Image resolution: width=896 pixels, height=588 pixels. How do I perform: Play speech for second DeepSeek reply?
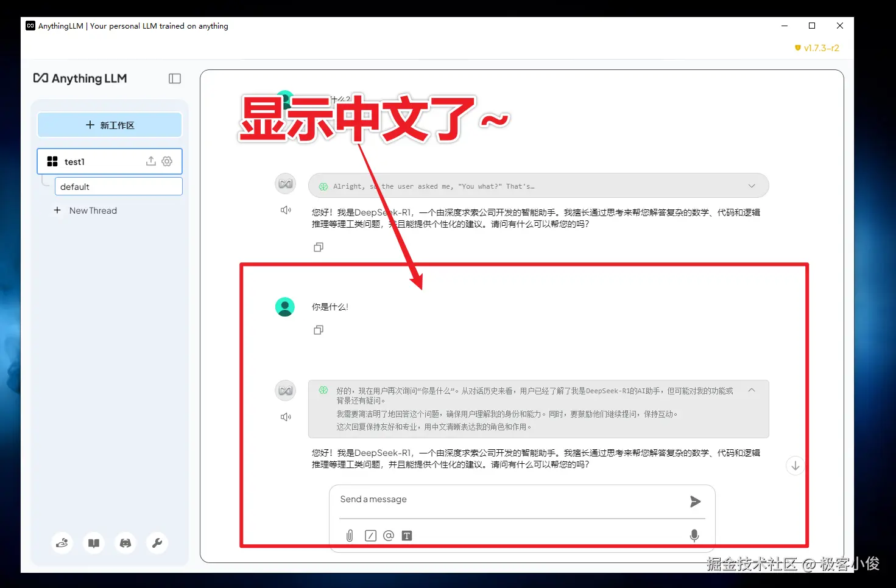(x=286, y=417)
